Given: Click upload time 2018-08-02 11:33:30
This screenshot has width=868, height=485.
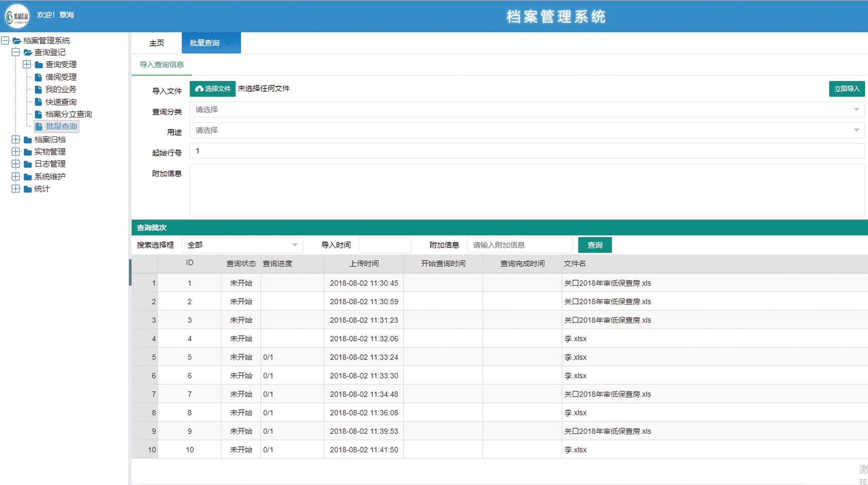Looking at the screenshot, I should click(x=364, y=376).
